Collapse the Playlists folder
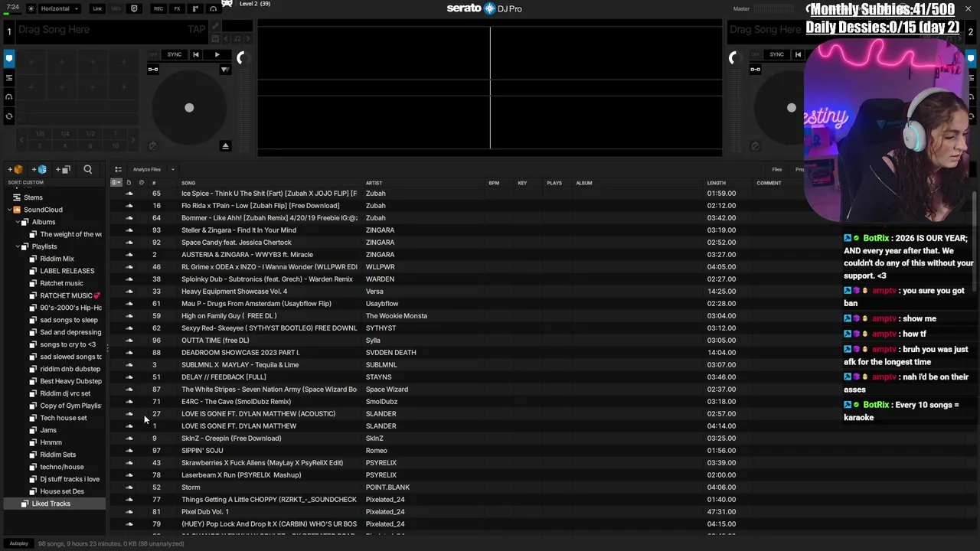The width and height of the screenshot is (980, 551). (17, 246)
